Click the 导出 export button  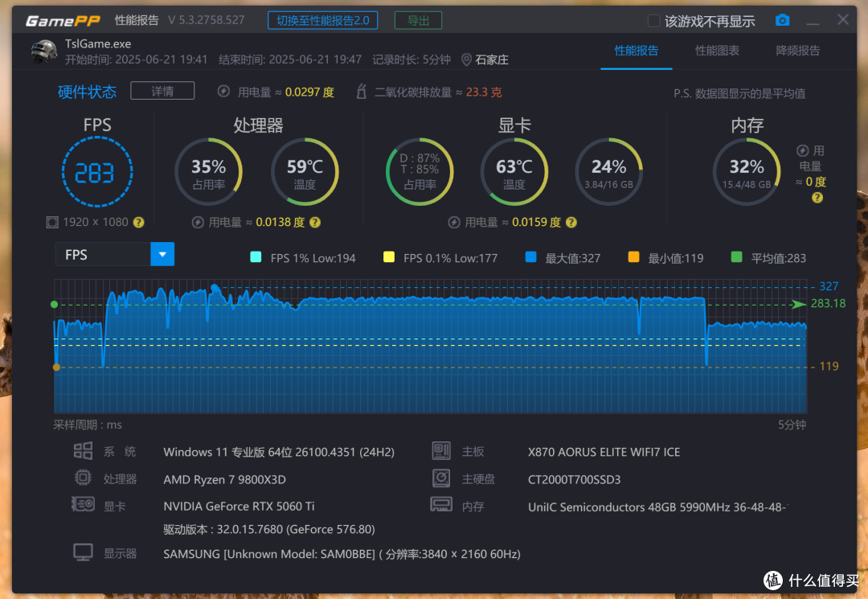(419, 20)
